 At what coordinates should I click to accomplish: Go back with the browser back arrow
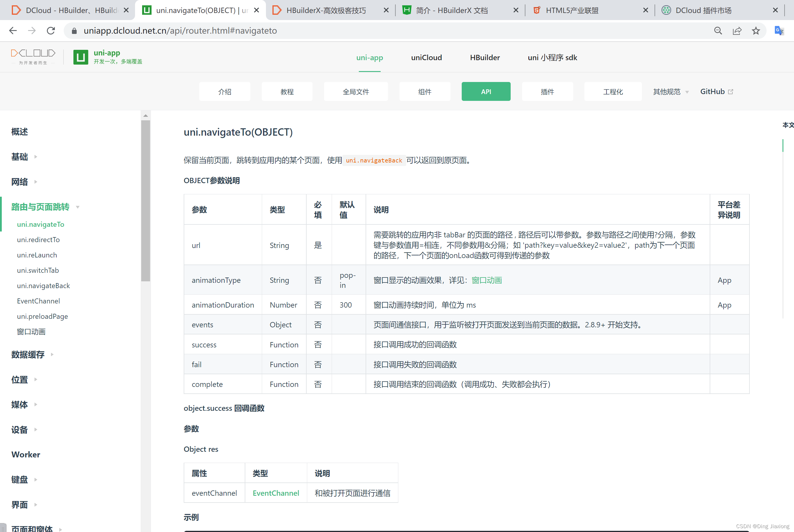[x=13, y=31]
